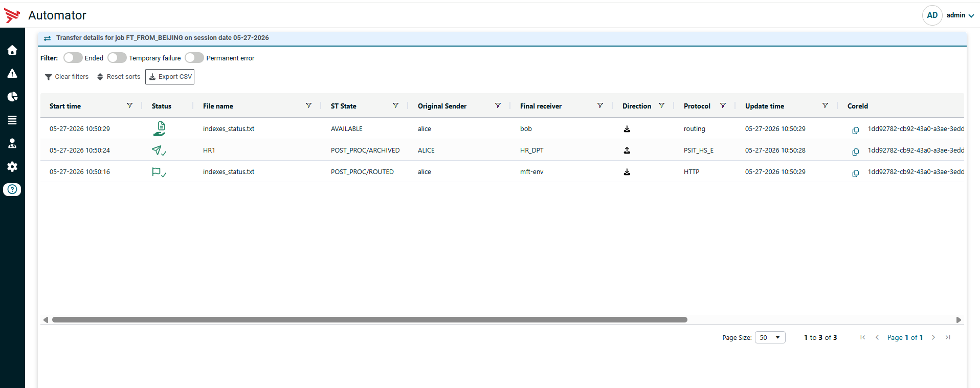Select indexes_status.txt in the POST_PROC/ROUTED row
The width and height of the screenshot is (980, 388).
click(229, 172)
